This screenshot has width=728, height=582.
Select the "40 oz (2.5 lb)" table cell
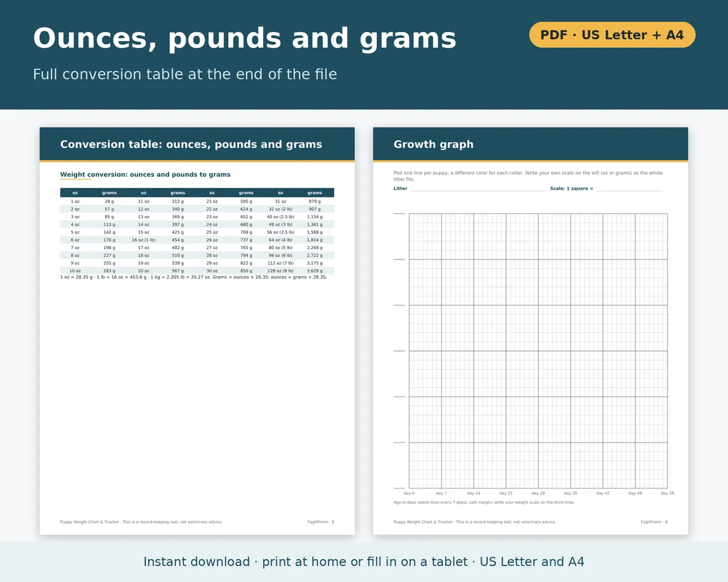tap(280, 216)
